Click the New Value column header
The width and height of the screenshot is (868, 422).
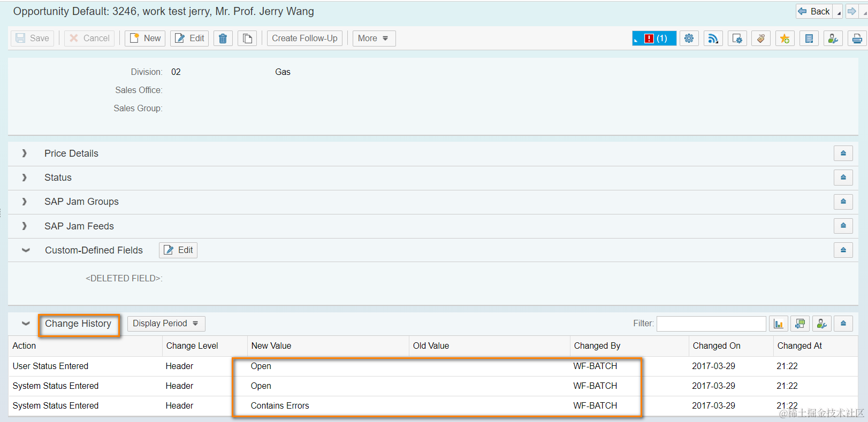point(328,346)
